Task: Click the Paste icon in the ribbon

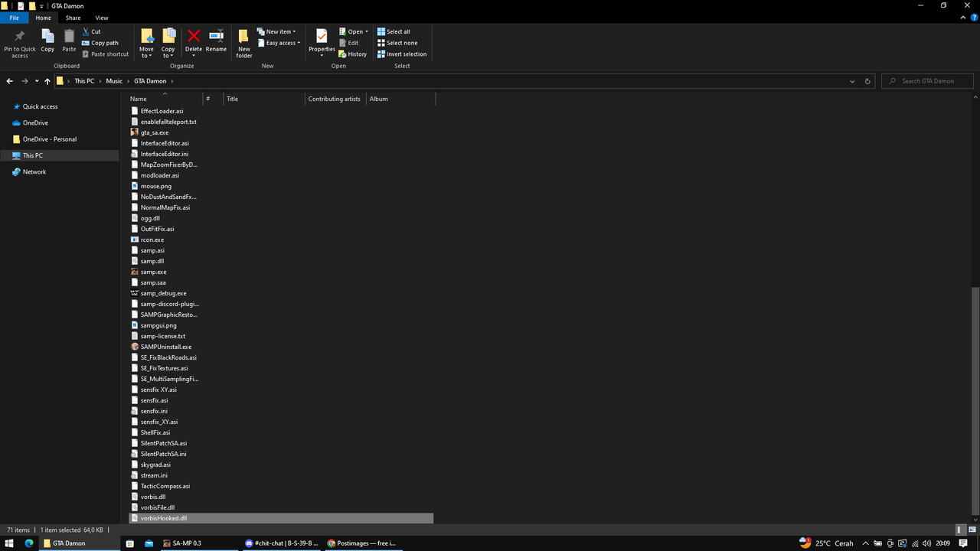Action: pyautogui.click(x=69, y=41)
